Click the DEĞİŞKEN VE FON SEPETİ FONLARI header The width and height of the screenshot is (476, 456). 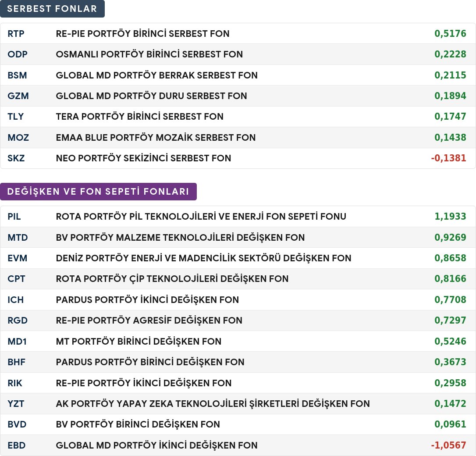pyautogui.click(x=98, y=192)
